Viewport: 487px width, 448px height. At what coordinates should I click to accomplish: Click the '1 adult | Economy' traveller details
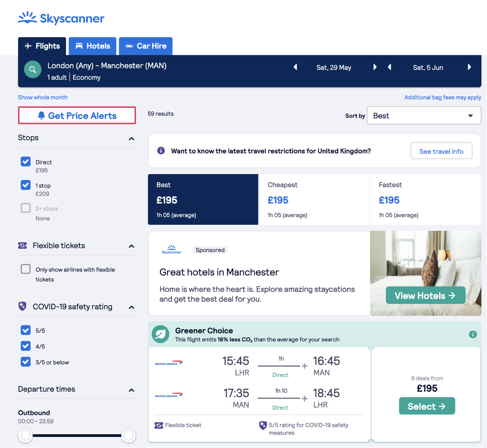74,77
